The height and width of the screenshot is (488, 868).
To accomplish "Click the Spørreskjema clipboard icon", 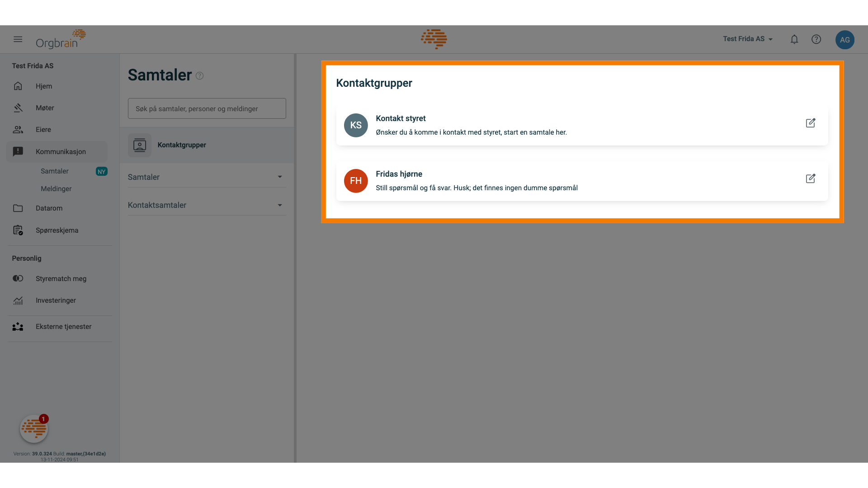I will (x=18, y=230).
